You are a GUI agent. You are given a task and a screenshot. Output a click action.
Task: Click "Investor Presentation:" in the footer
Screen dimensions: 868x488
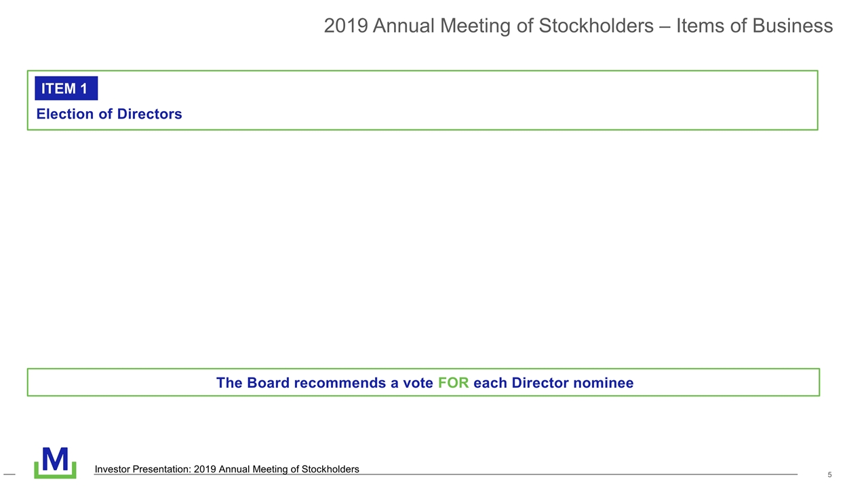pyautogui.click(x=142, y=469)
